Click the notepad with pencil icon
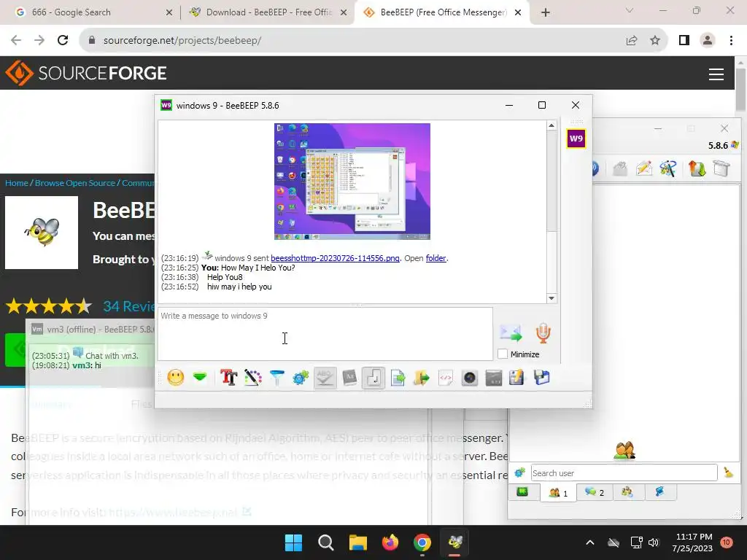The width and height of the screenshot is (747, 560). (517, 378)
